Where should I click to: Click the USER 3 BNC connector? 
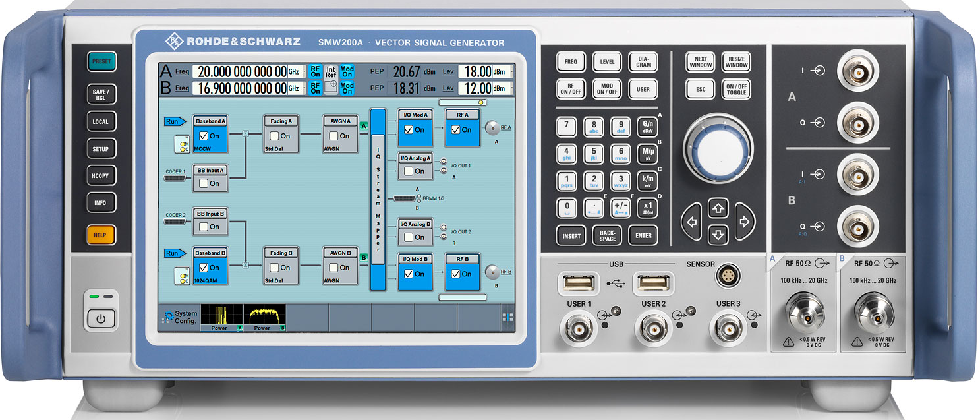(728, 328)
